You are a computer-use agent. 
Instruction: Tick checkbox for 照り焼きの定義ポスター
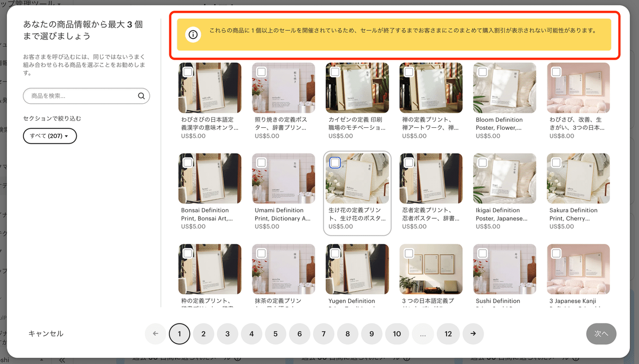click(x=261, y=72)
